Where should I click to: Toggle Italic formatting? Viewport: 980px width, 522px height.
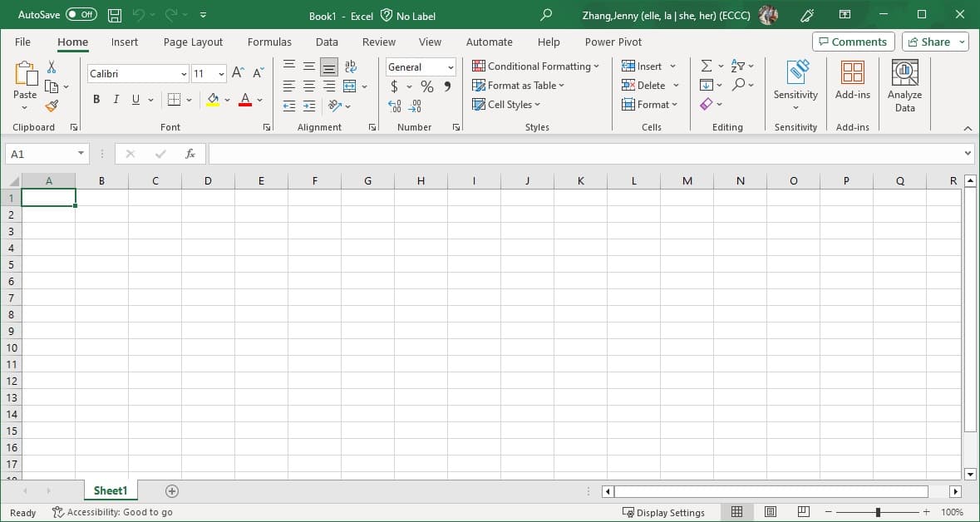click(116, 100)
